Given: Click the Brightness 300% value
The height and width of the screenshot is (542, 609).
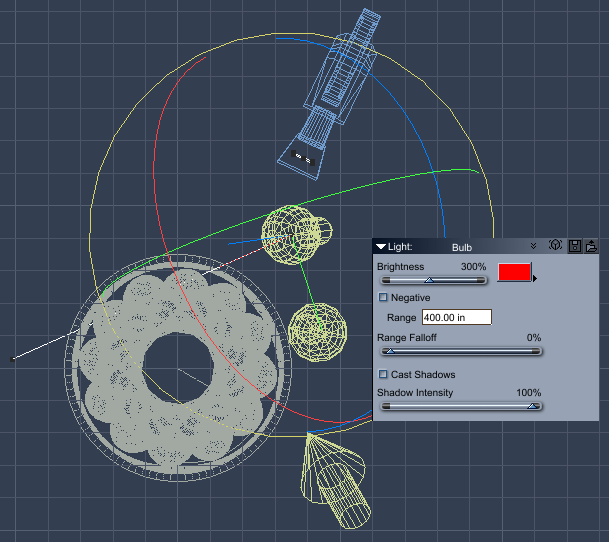Looking at the screenshot, I should [473, 267].
